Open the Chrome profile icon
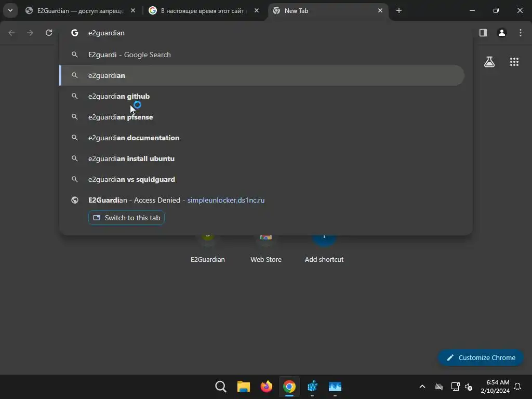The image size is (532, 399). tap(502, 33)
